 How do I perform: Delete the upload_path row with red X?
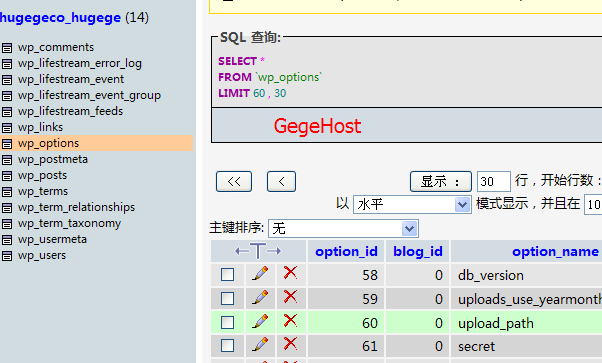pos(290,320)
